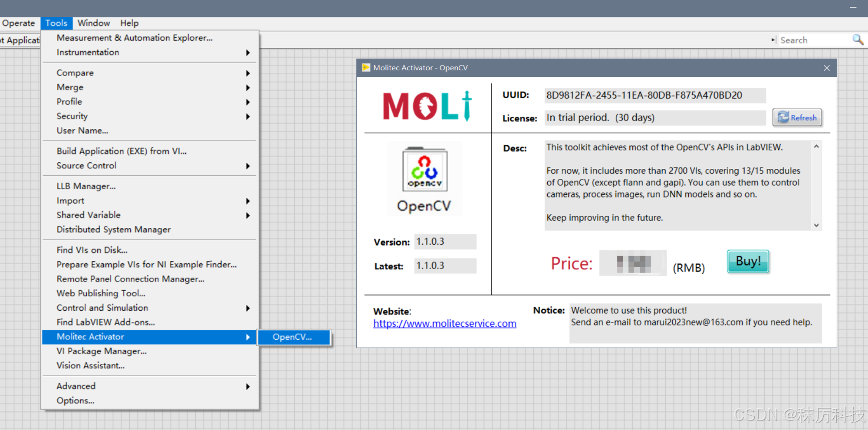Click the Notice message box

[695, 323]
